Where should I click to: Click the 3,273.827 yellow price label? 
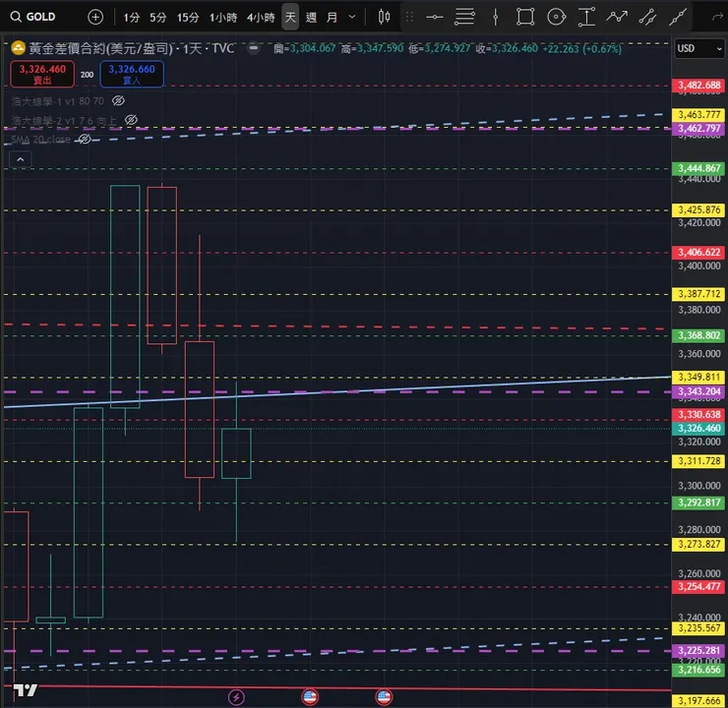pos(698,544)
